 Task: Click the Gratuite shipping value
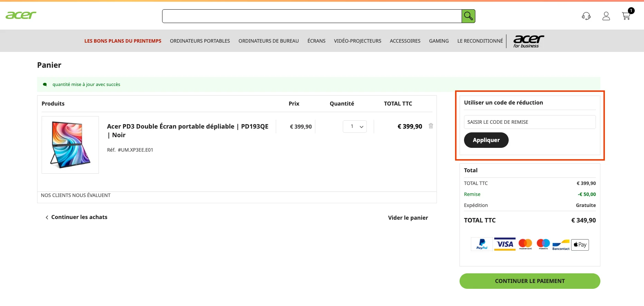point(586,205)
